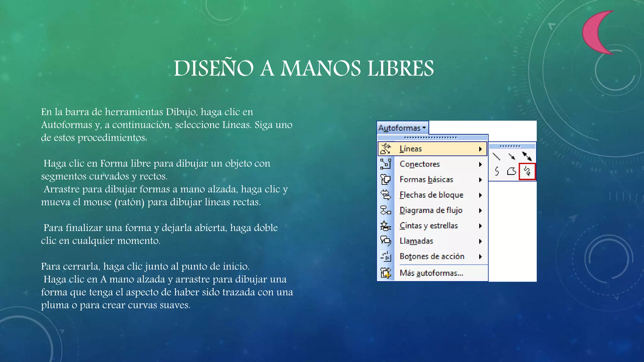Image resolution: width=644 pixels, height=362 pixels.
Task: Choose Formas básicas from menu
Action: 432,179
